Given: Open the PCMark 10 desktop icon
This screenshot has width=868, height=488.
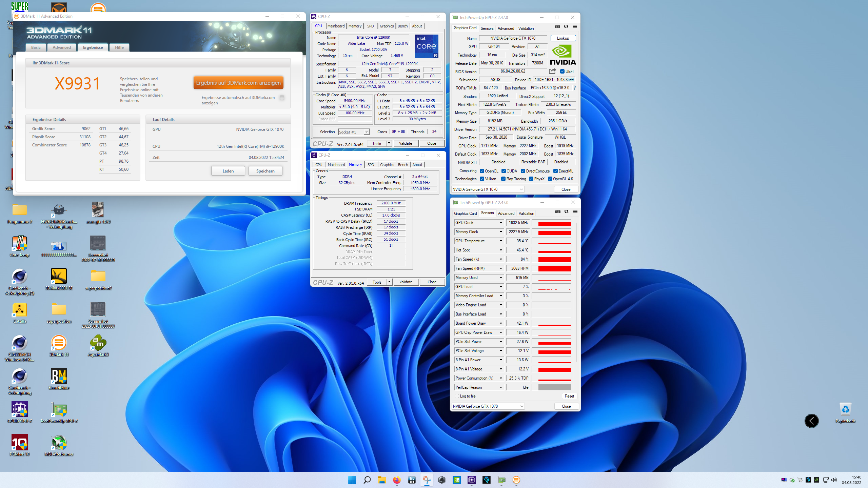Looking at the screenshot, I should [x=20, y=446].
